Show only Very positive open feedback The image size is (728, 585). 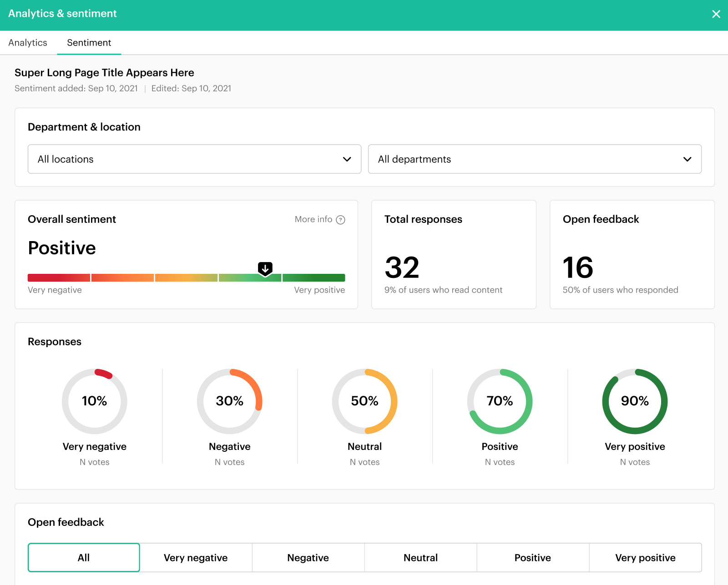[645, 558]
